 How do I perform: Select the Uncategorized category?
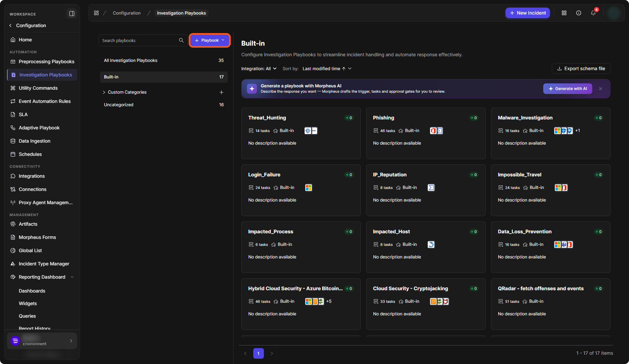(x=164, y=105)
